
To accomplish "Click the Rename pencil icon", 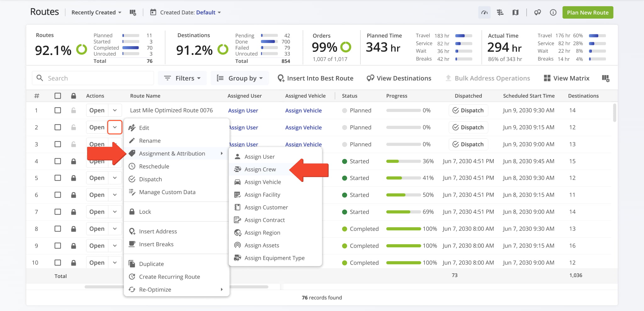I will pyautogui.click(x=132, y=140).
